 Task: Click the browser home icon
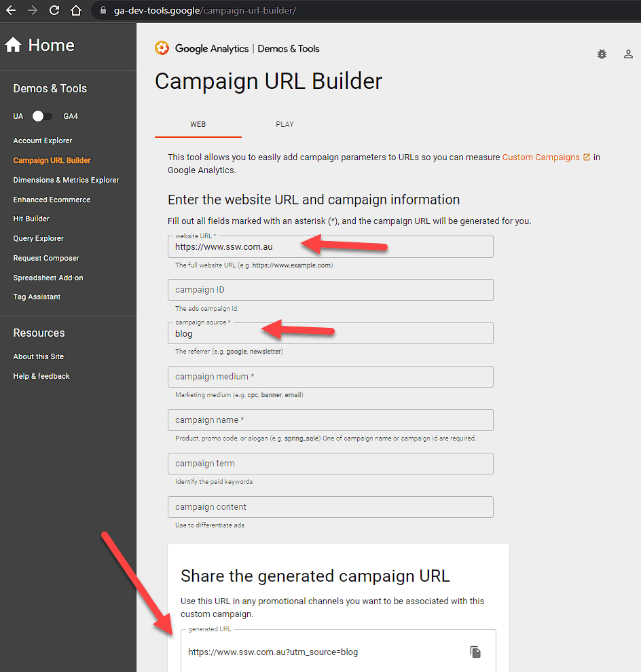pos(76,11)
